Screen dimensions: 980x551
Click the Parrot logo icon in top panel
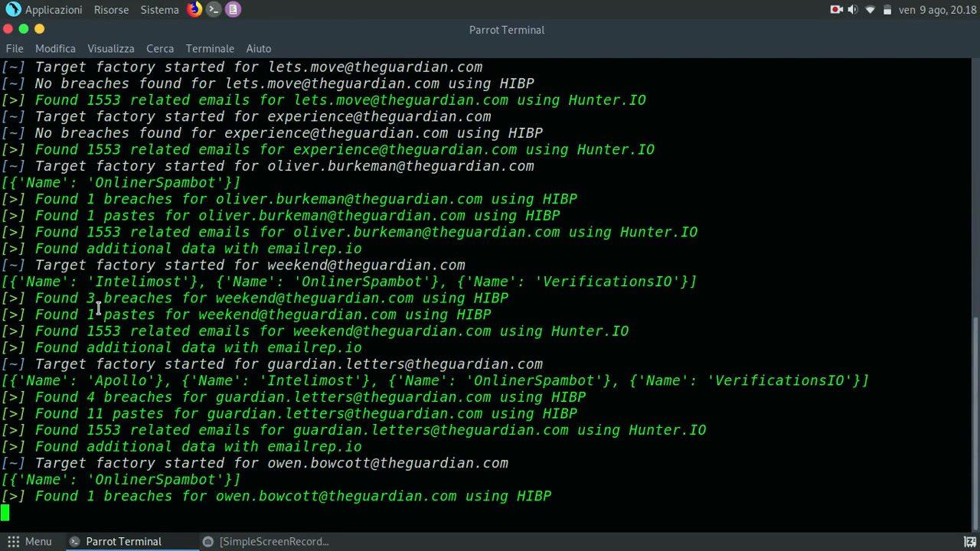click(13, 9)
